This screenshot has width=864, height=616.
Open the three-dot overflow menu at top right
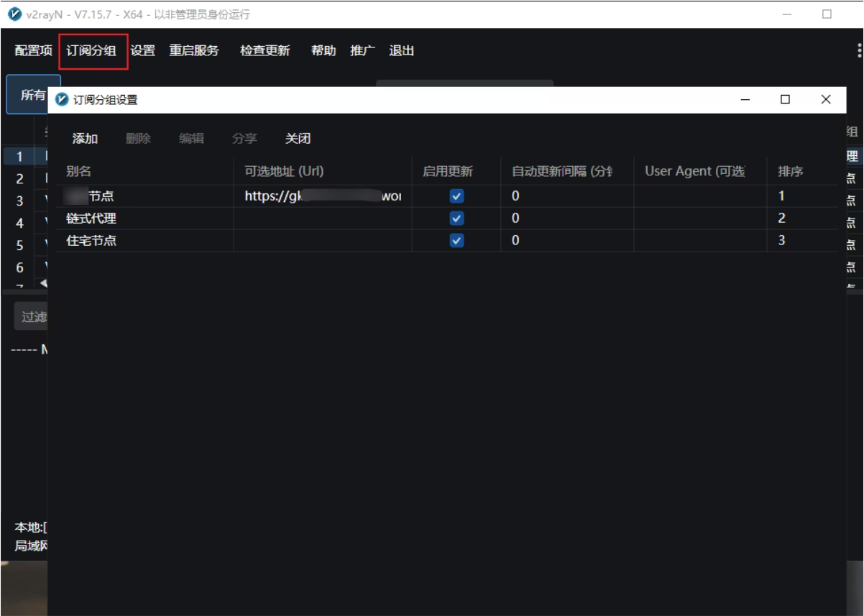[x=859, y=50]
